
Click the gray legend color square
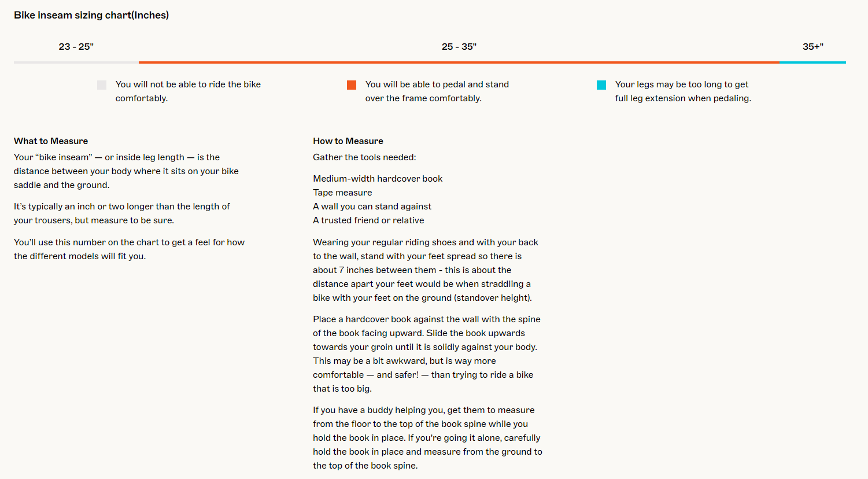(102, 85)
